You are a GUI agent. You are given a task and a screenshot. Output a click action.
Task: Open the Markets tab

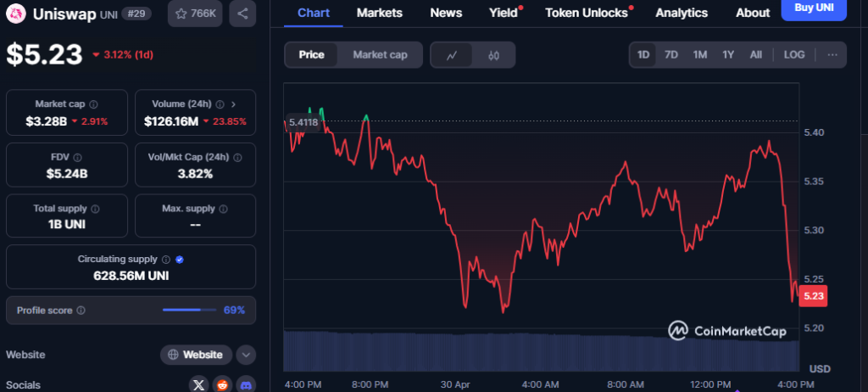coord(380,13)
